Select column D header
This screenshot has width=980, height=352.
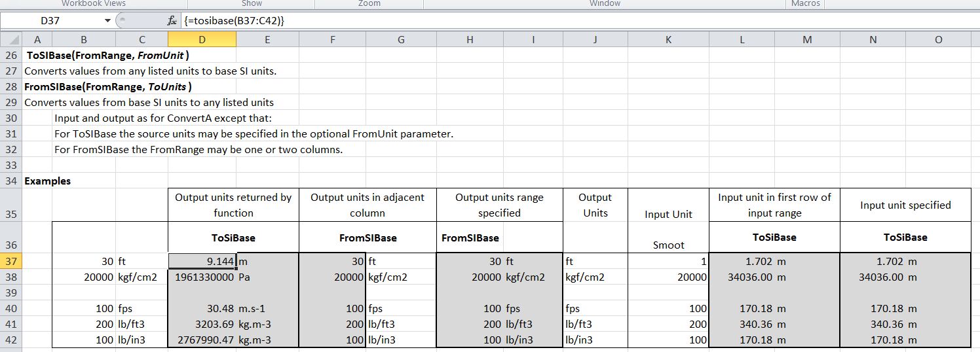point(201,40)
